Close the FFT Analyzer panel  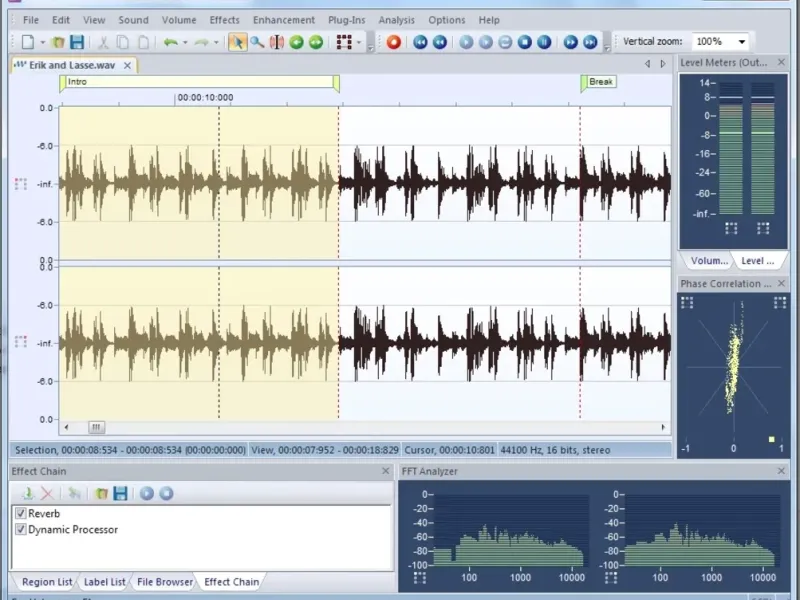point(781,471)
